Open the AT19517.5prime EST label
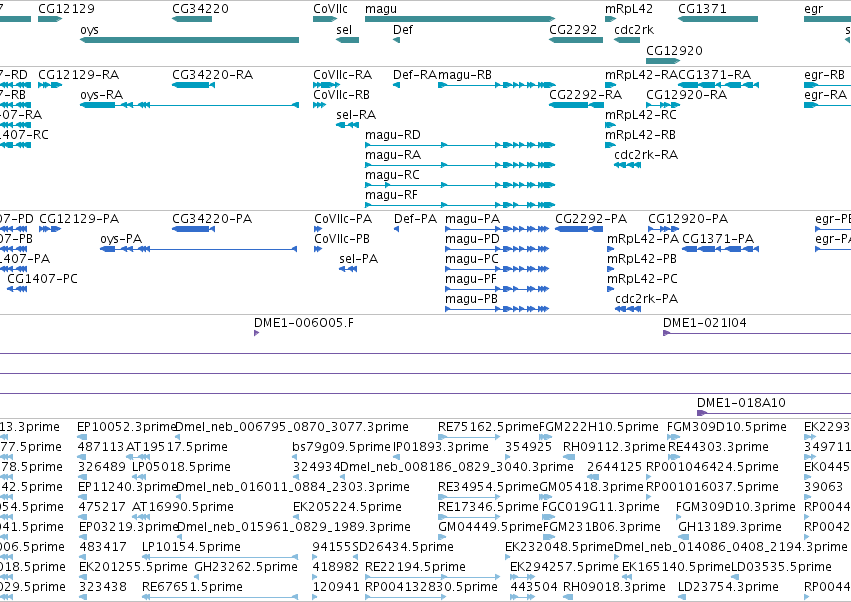851x602 pixels. click(177, 447)
